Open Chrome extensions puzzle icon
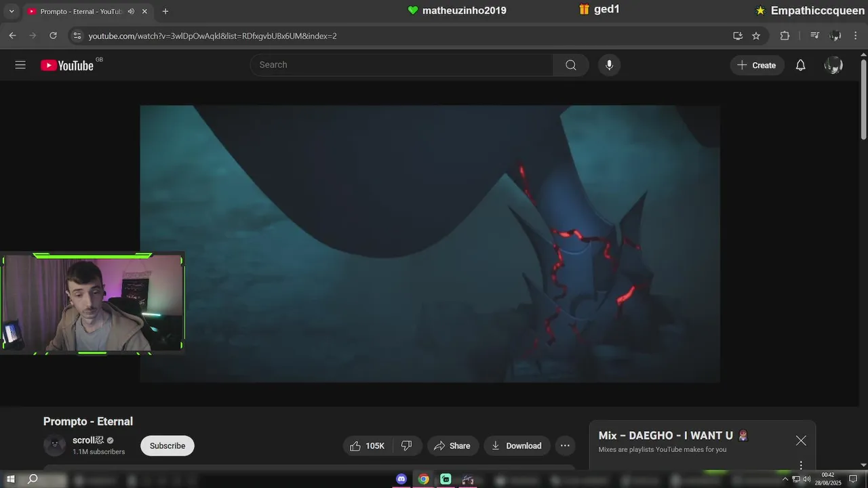Image resolution: width=868 pixels, height=488 pixels. 785,36
